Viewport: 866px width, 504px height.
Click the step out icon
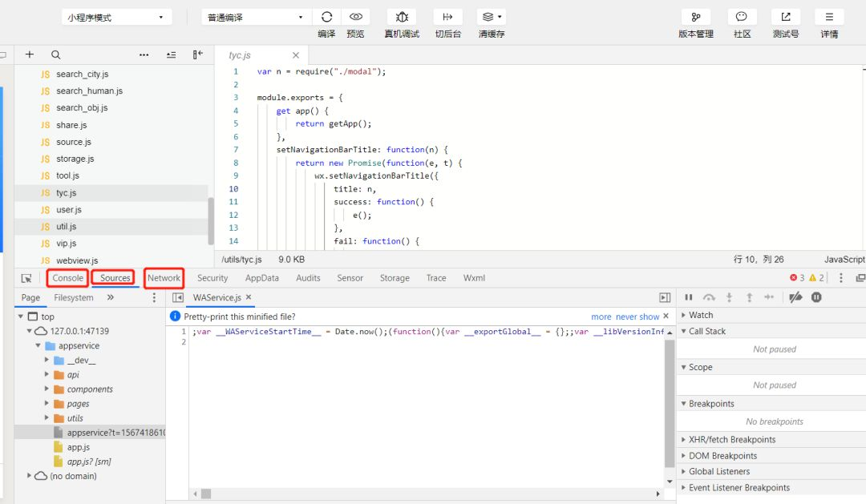pos(750,297)
